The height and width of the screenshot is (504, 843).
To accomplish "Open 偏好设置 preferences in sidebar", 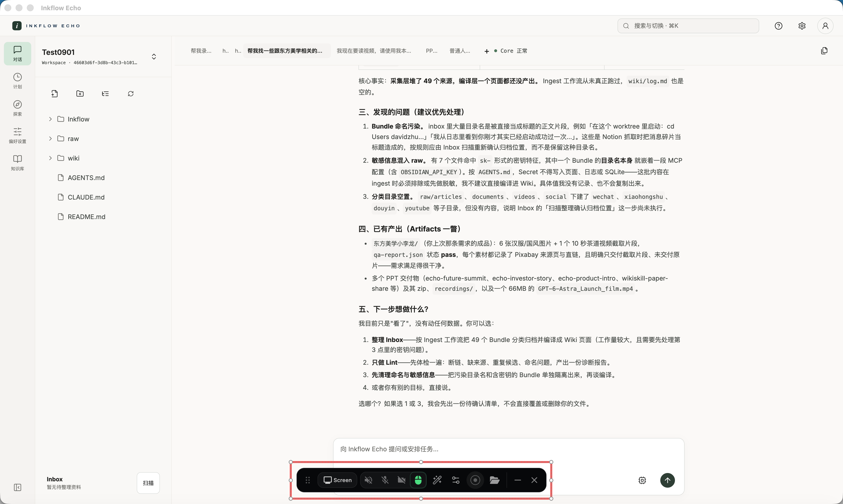I will 17,135.
